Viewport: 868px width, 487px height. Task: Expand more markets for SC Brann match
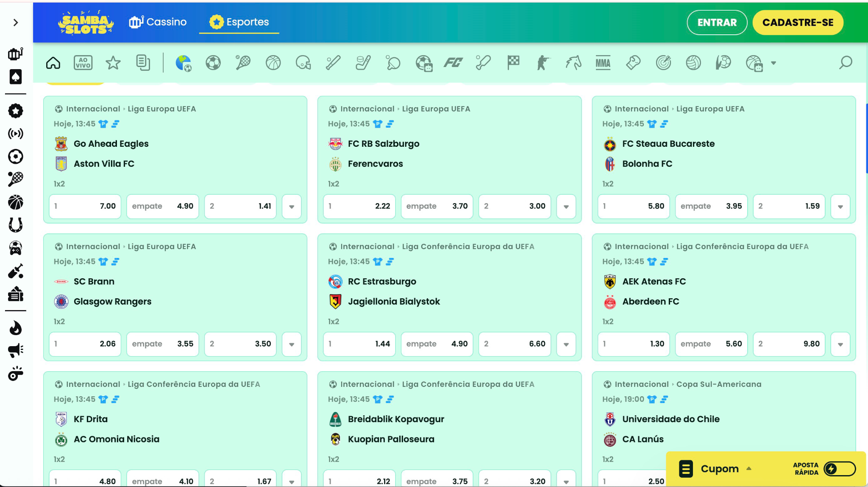[x=292, y=344]
